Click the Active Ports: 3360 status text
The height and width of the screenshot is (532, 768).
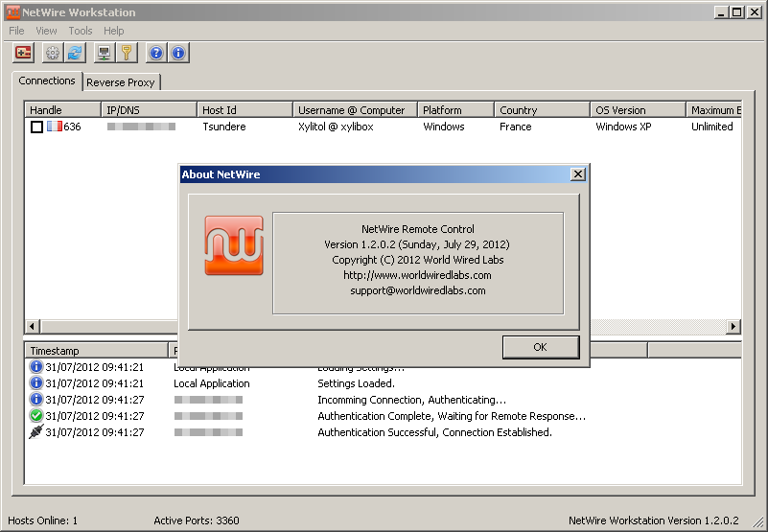tap(197, 520)
